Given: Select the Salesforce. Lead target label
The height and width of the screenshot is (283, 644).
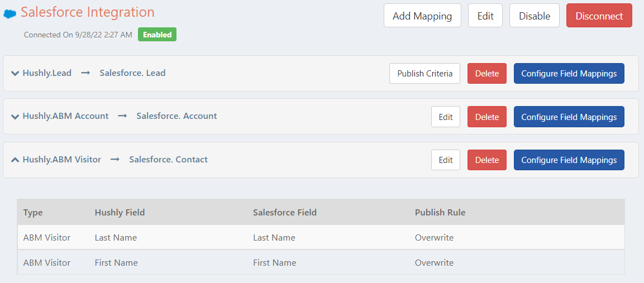Looking at the screenshot, I should pos(132,73).
